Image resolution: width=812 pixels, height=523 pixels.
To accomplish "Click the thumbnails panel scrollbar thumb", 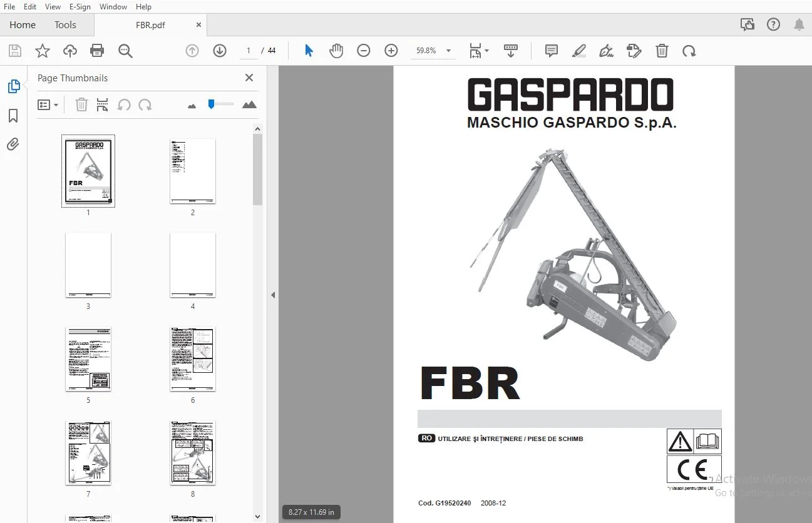I will (257, 169).
